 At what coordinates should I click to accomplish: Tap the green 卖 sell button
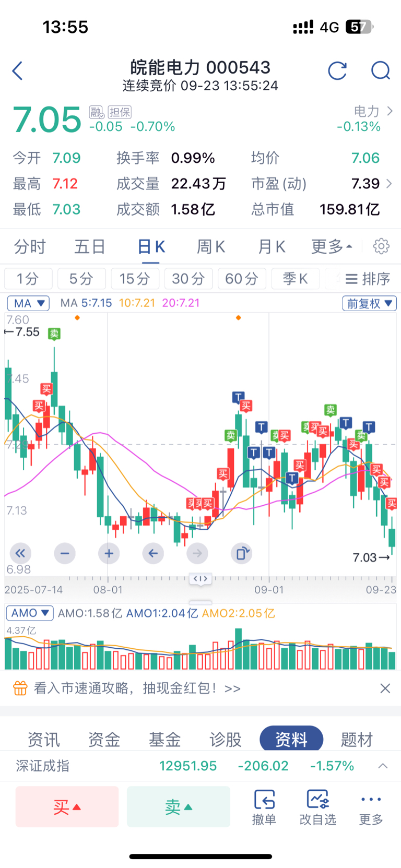click(179, 807)
